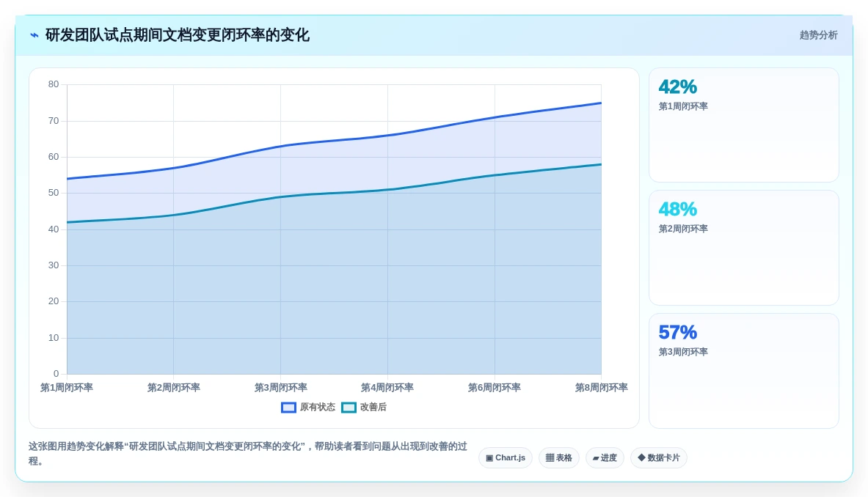Viewport: 868px width, 497px height.
Task: Click the y-axis value 0
Action: coord(56,374)
